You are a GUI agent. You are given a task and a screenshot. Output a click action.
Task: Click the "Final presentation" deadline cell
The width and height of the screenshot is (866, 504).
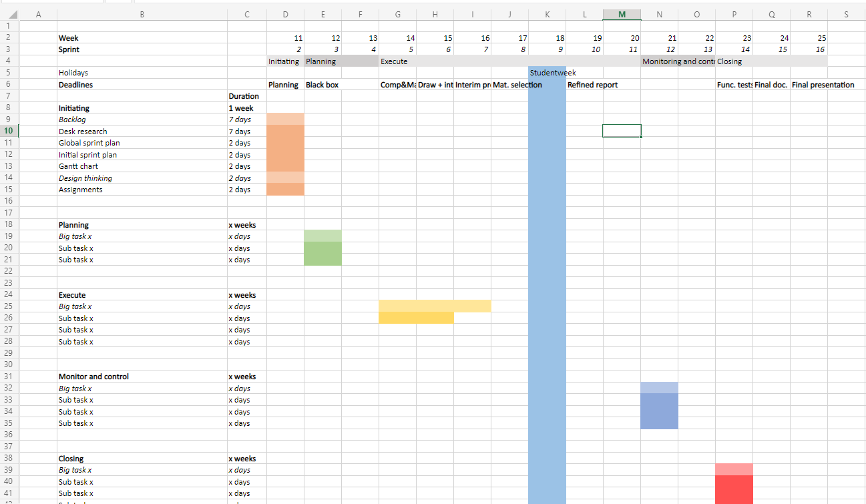pos(823,85)
